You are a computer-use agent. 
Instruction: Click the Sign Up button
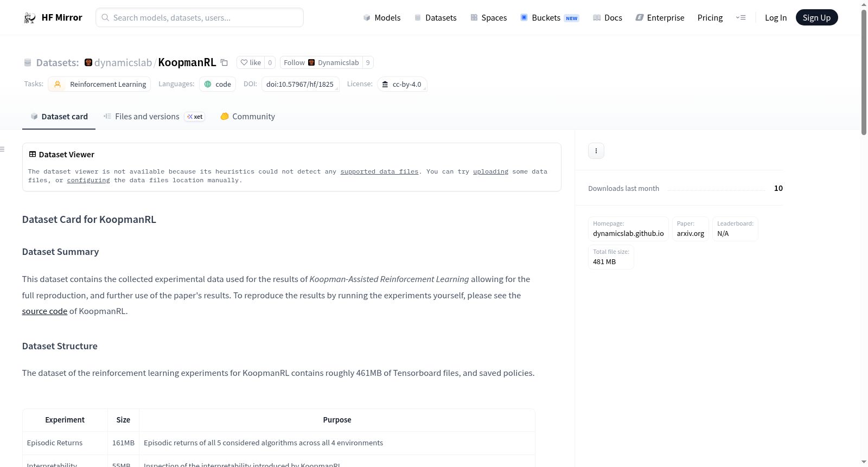(816, 17)
